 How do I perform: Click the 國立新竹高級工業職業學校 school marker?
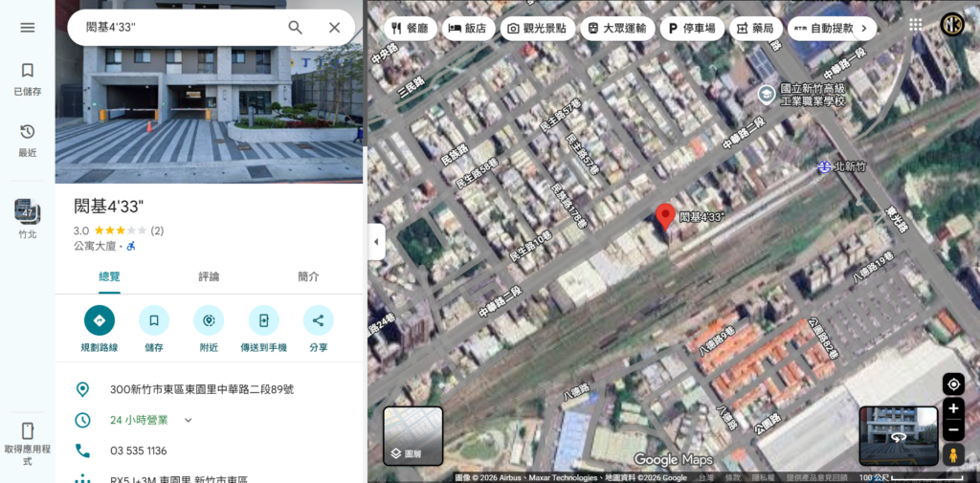tap(766, 95)
